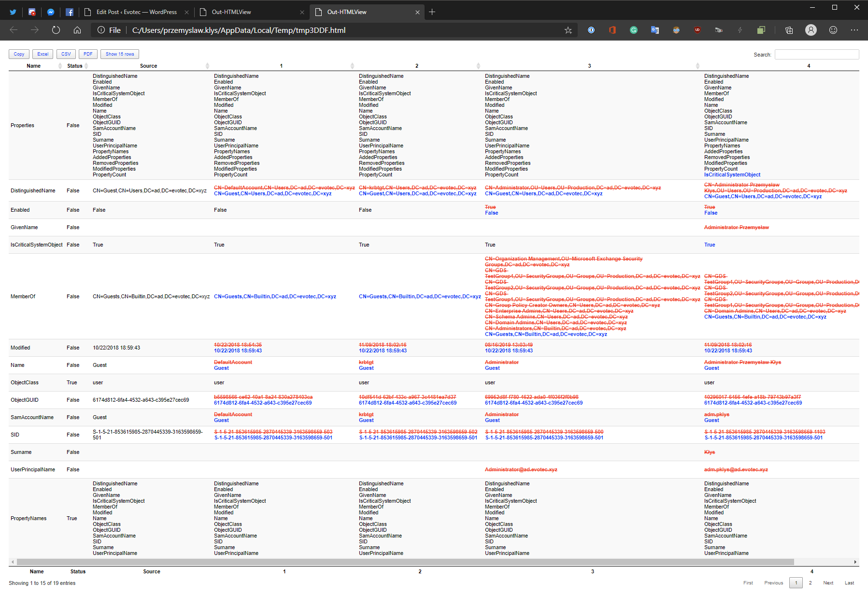Open the Facebook pinned tab
Viewport: 868px width, 597px height.
[x=70, y=12]
